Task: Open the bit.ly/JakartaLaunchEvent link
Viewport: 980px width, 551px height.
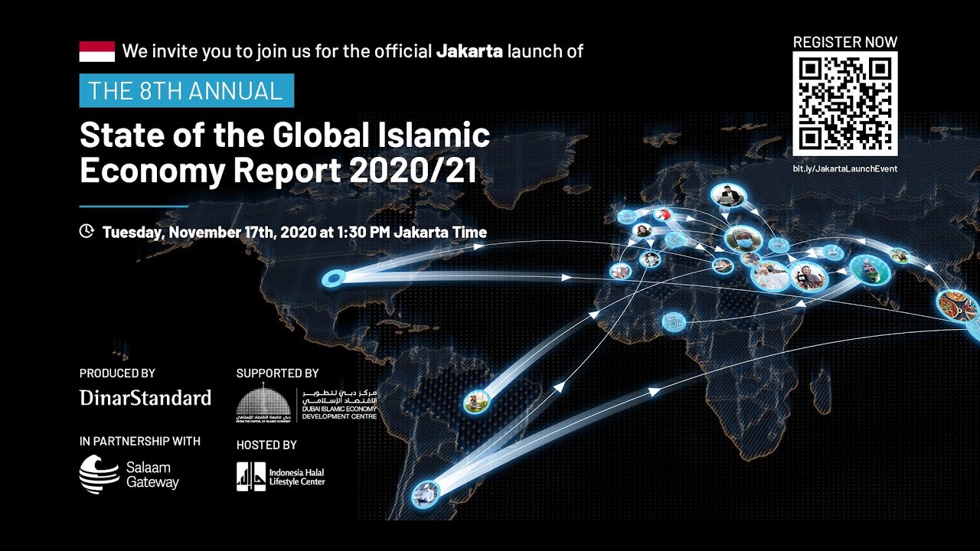Action: coord(845,168)
